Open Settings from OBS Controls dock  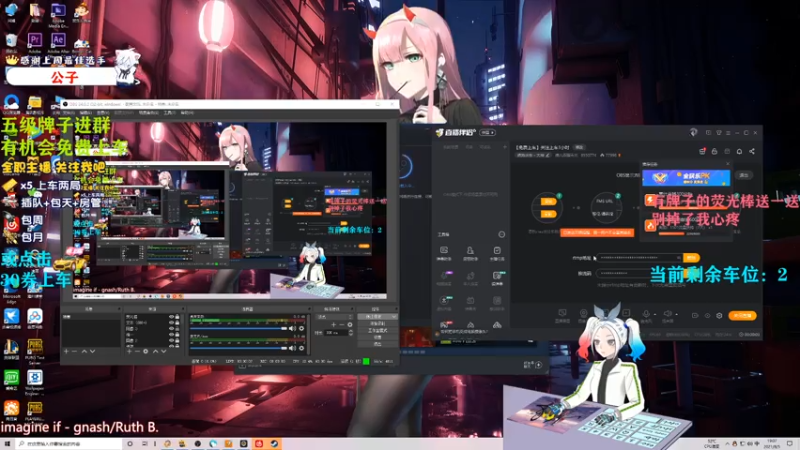point(378,337)
